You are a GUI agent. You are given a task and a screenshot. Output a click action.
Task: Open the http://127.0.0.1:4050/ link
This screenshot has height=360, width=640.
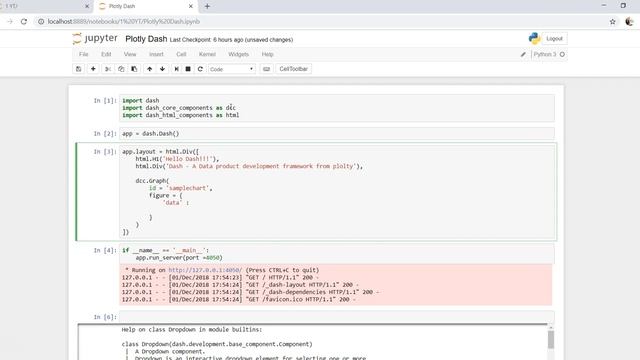205,270
